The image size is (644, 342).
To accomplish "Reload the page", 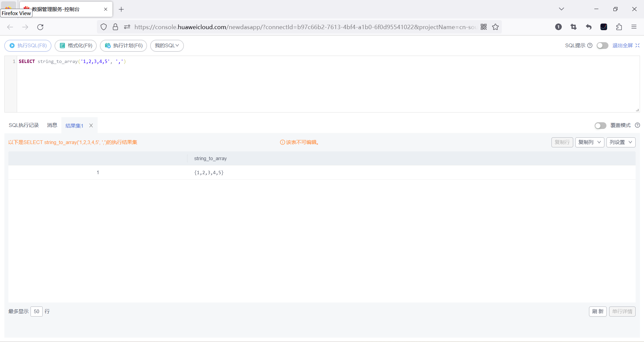I will click(40, 27).
